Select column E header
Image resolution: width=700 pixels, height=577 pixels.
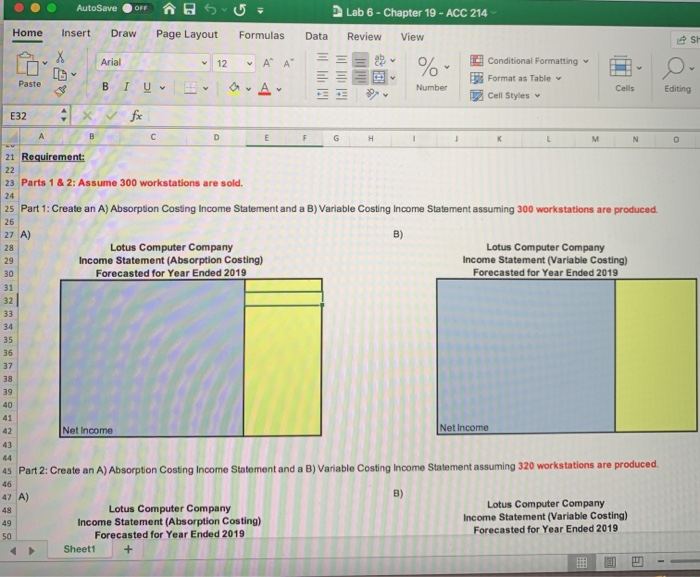click(266, 138)
